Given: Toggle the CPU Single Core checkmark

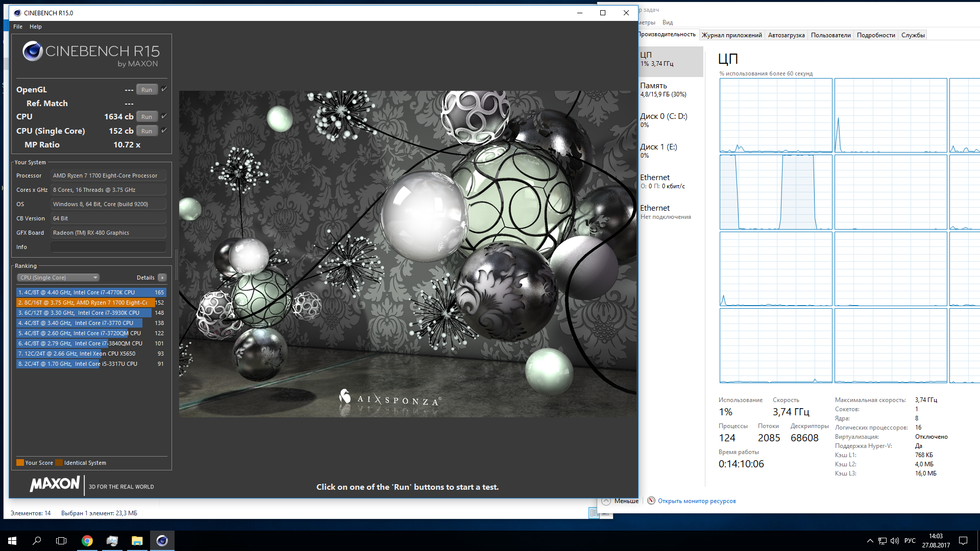Looking at the screenshot, I should click(x=164, y=131).
